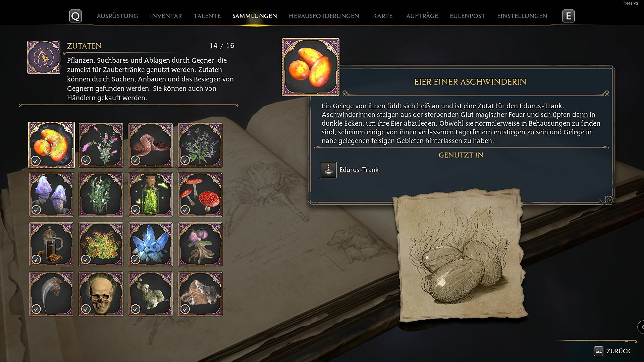Select the coffee press ingredient tile
The height and width of the screenshot is (362, 644).
click(x=51, y=244)
